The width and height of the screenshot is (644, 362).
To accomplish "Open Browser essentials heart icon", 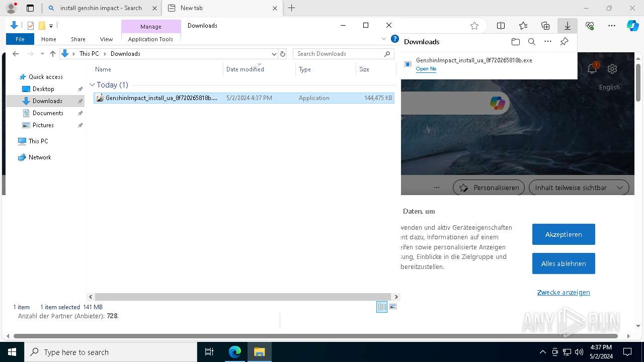I will [590, 26].
